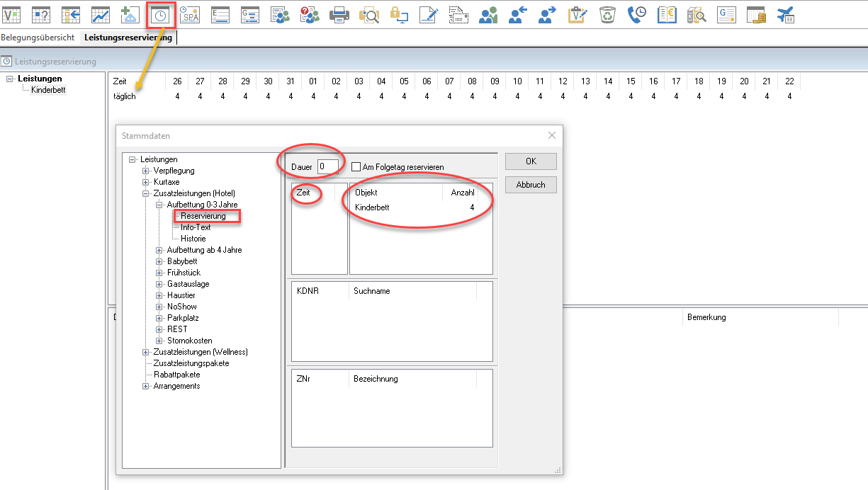This screenshot has width=868, height=490.
Task: Expand the Kurtaxe tree node
Action: [146, 182]
